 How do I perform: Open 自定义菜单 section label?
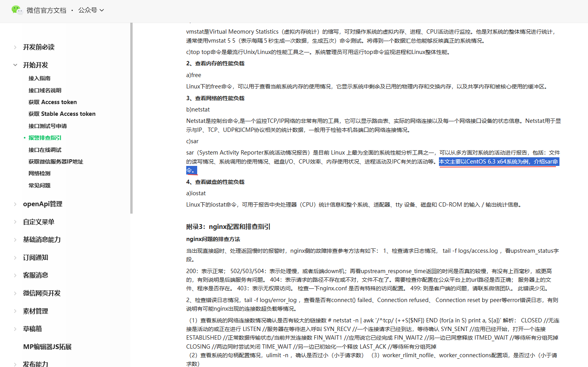point(39,222)
